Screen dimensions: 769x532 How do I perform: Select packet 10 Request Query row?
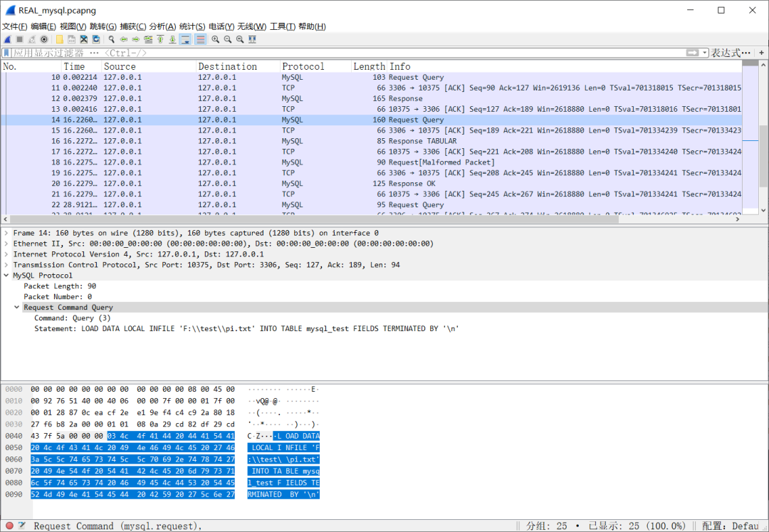tap(371, 78)
